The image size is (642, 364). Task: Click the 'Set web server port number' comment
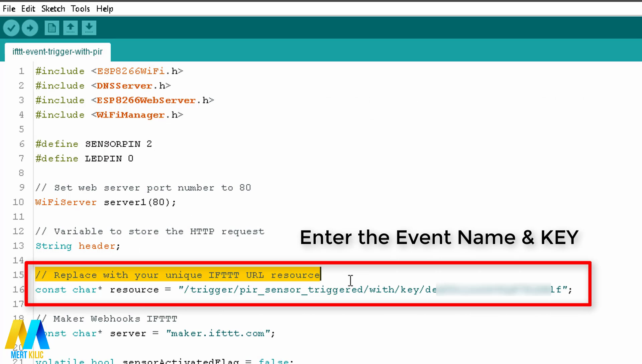(x=143, y=188)
